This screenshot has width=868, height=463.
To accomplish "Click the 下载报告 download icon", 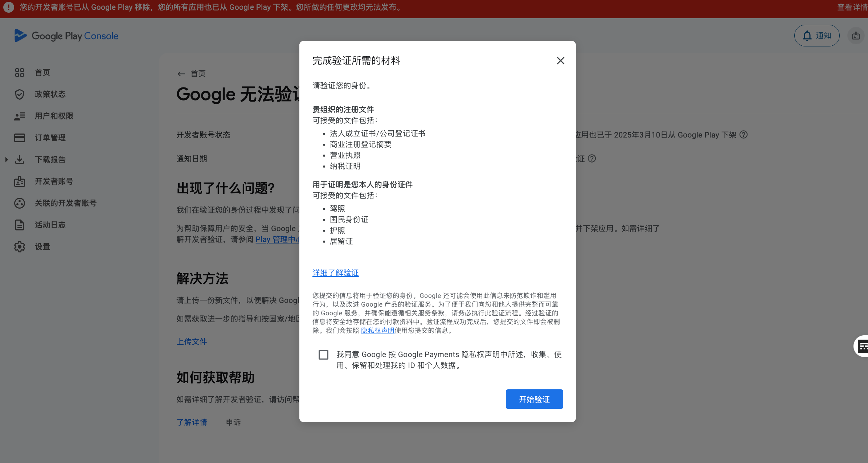I will [20, 159].
